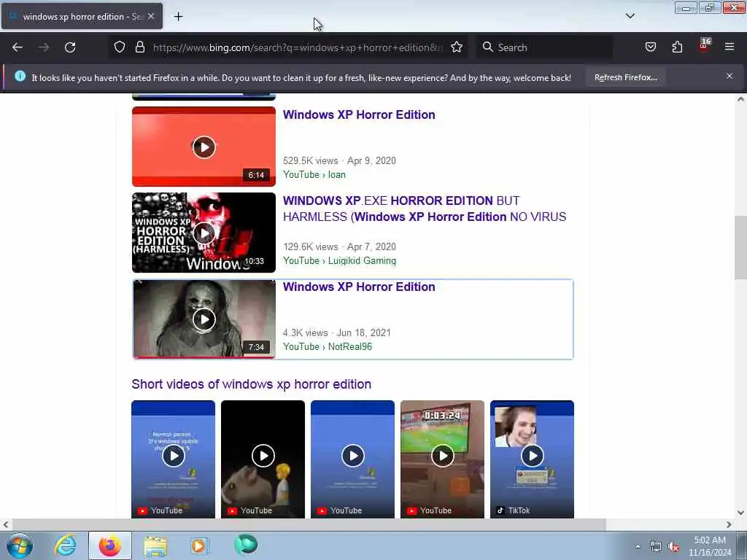The width and height of the screenshot is (747, 560).
Task: Play the red 6:14 video thumbnail
Action: tap(204, 147)
